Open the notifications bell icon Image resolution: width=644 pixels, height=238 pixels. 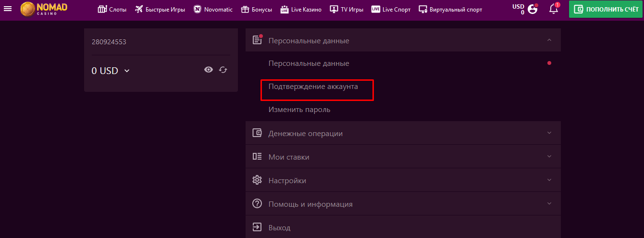(554, 9)
